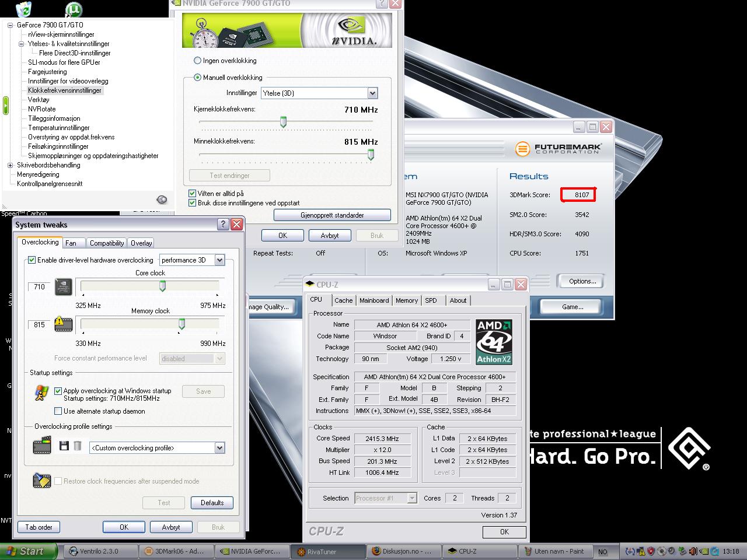Collapse the GeForce 7900 GT/GTO tree node

10,25
